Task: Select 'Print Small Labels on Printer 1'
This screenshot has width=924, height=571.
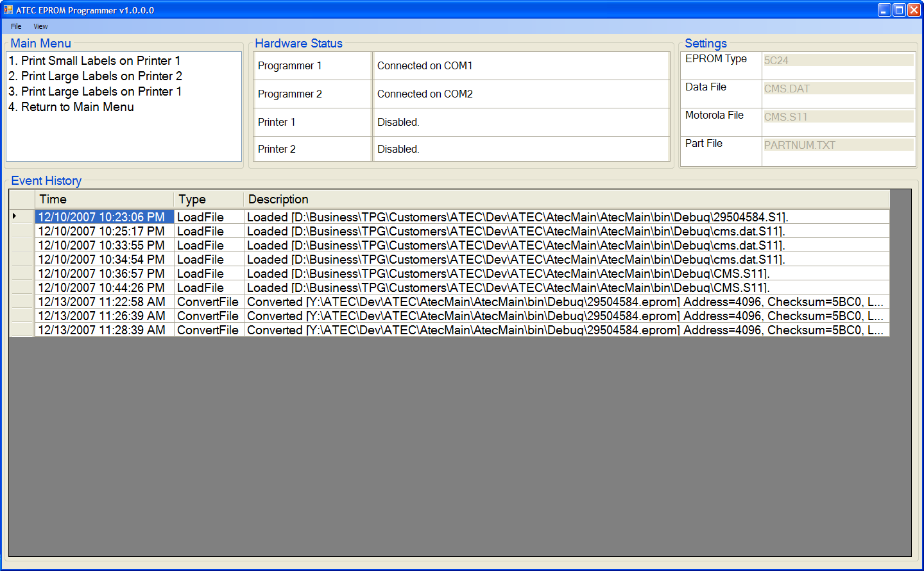Action: 94,60
